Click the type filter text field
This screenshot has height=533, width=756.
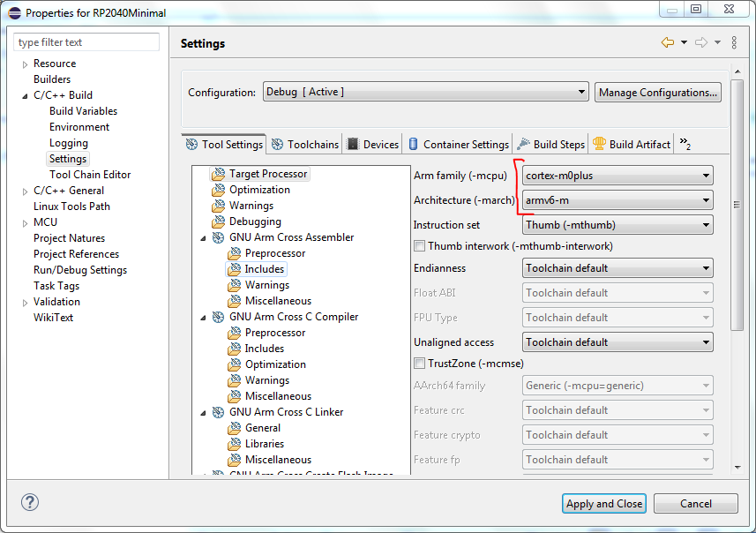86,42
